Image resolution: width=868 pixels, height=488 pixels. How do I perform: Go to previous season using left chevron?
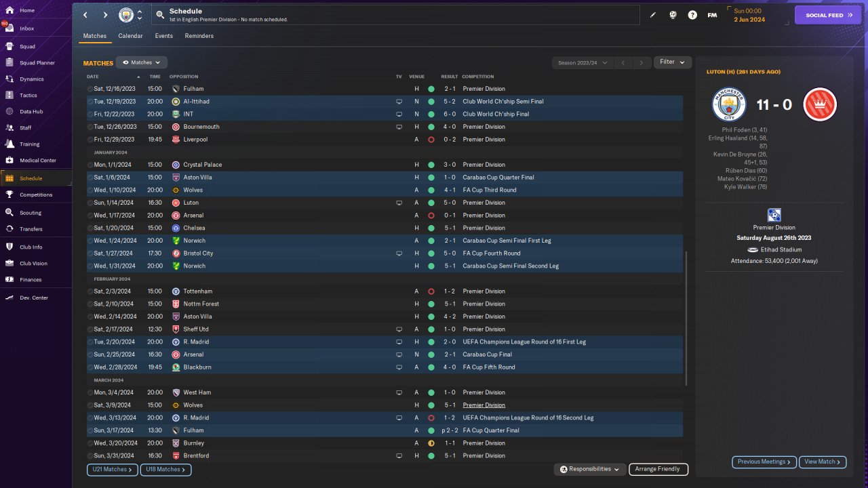click(x=623, y=62)
